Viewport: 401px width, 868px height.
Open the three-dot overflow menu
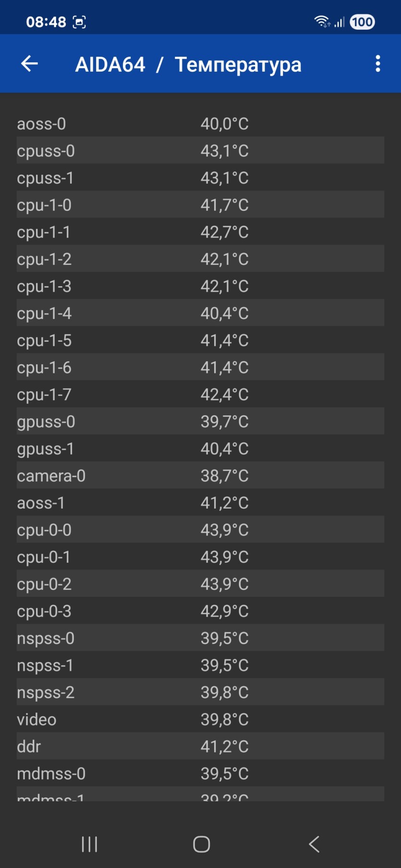pos(378,63)
